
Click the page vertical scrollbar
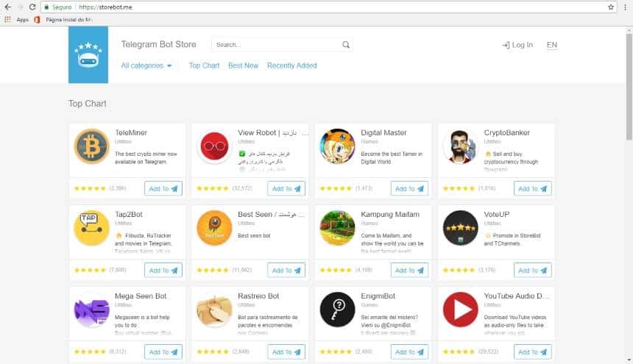point(629,88)
